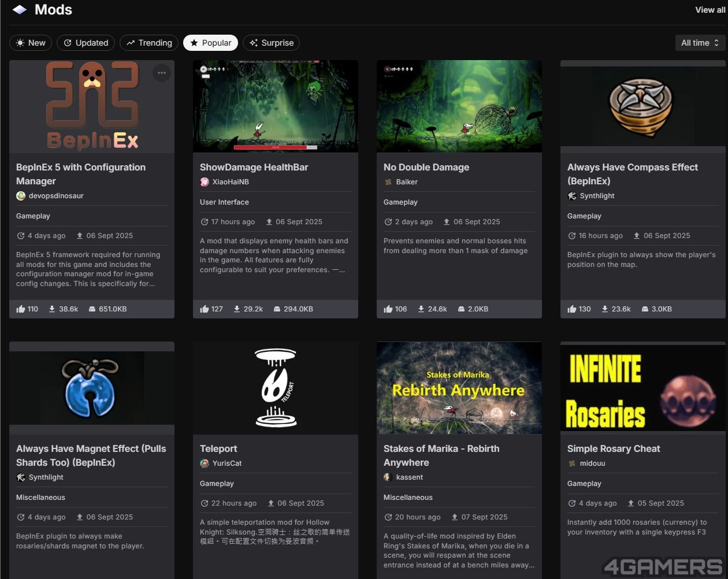Click thumbs-up icon beside 106 endorsements
This screenshot has width=728, height=579.
[x=388, y=309]
